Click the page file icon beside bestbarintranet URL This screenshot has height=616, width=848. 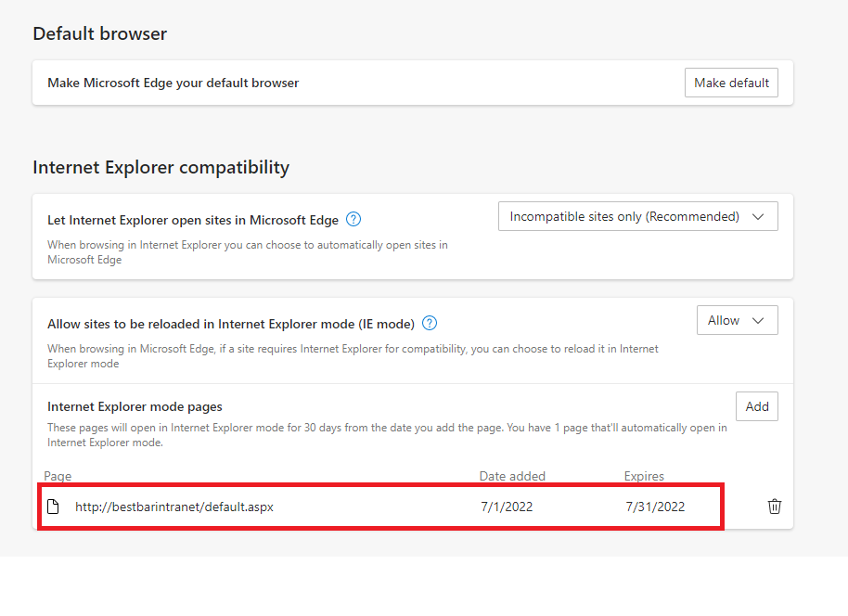pos(53,507)
